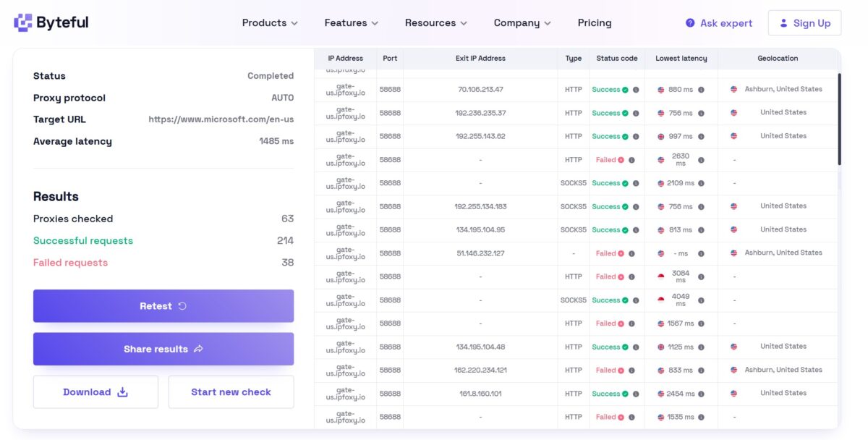Click the Sign Up button
The height and width of the screenshot is (440, 868).
point(804,23)
